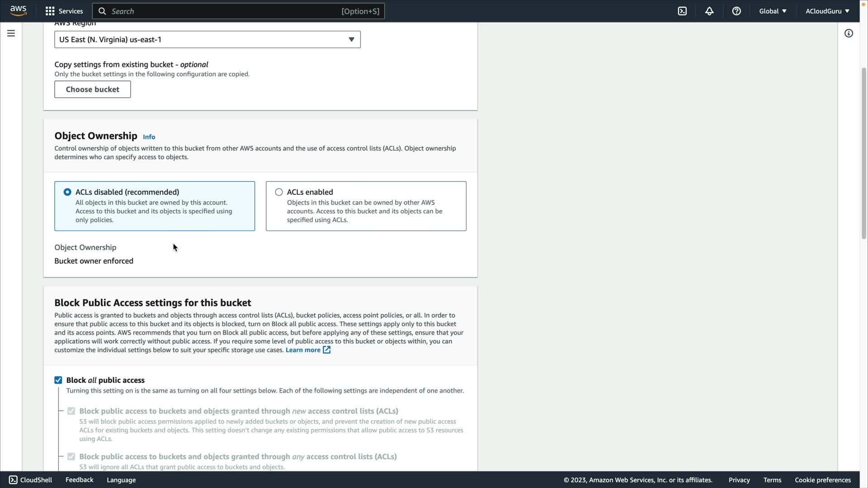Focus the top Search field

pos(226,11)
